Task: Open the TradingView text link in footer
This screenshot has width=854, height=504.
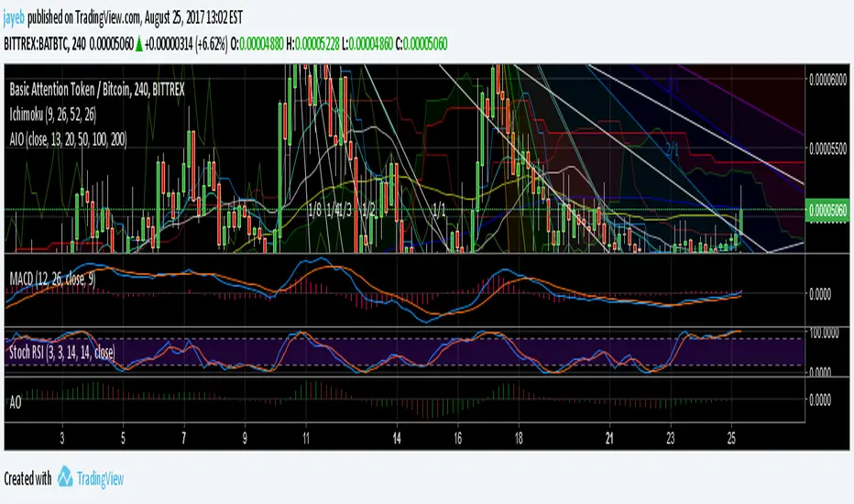Action: pyautogui.click(x=100, y=478)
